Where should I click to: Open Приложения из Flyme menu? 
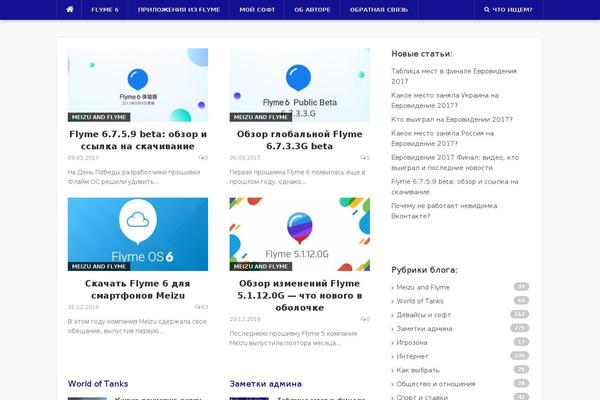pyautogui.click(x=179, y=10)
